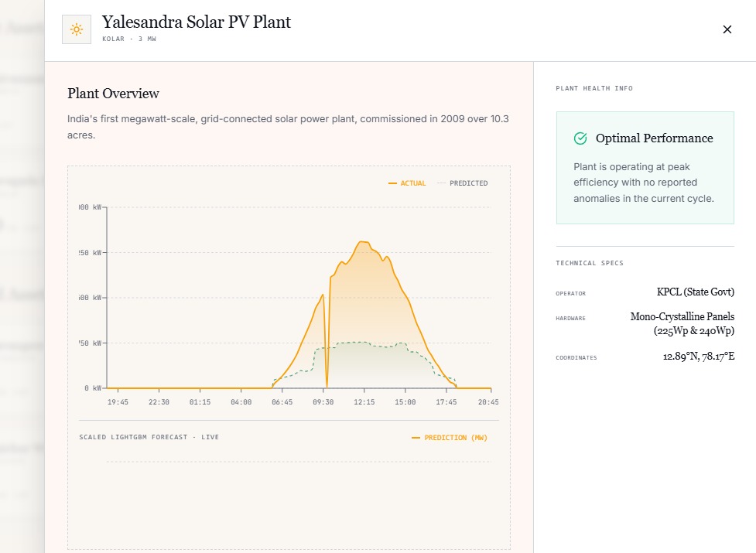Screen dimensions: 756x553
Task: Click the coordinates 12.89°N, 78.17°E
Action: 699,357
